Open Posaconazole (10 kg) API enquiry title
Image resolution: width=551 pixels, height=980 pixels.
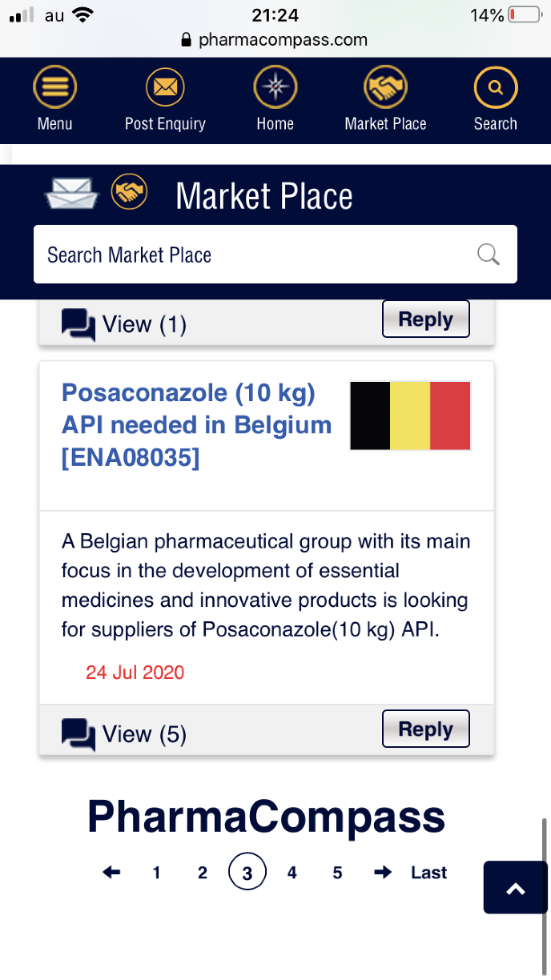pos(196,425)
